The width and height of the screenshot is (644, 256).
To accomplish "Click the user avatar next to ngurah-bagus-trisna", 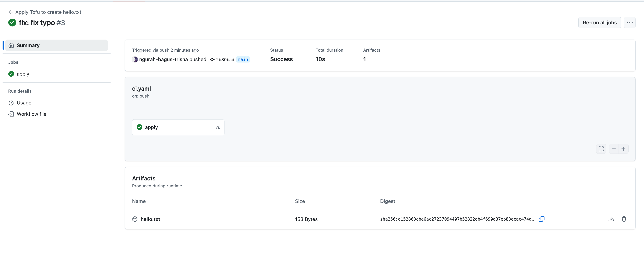I will (x=135, y=59).
